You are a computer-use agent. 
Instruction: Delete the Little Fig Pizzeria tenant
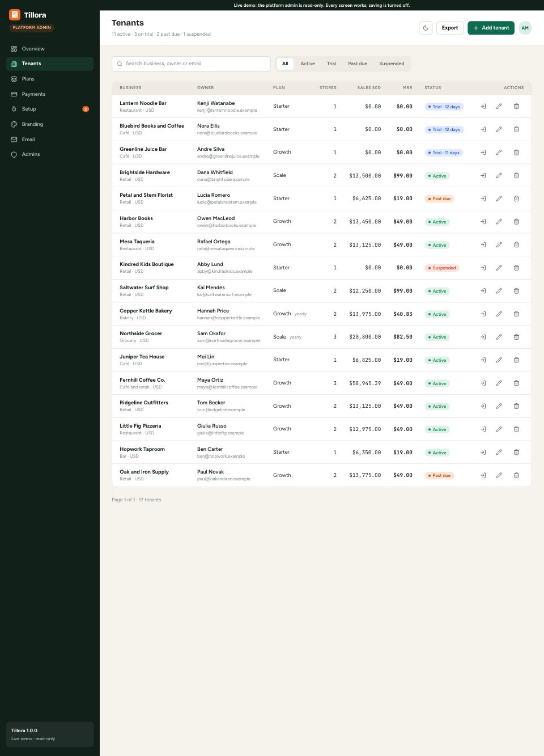tap(516, 429)
